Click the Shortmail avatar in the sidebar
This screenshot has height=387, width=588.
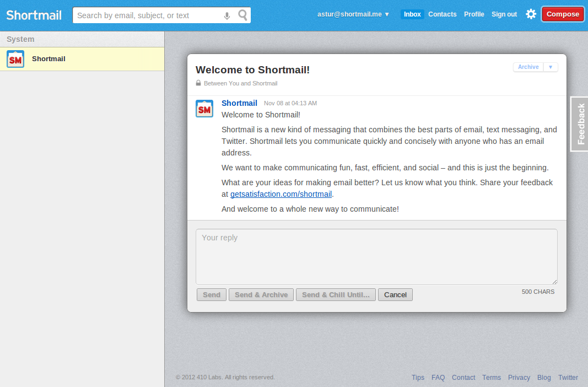(15, 59)
